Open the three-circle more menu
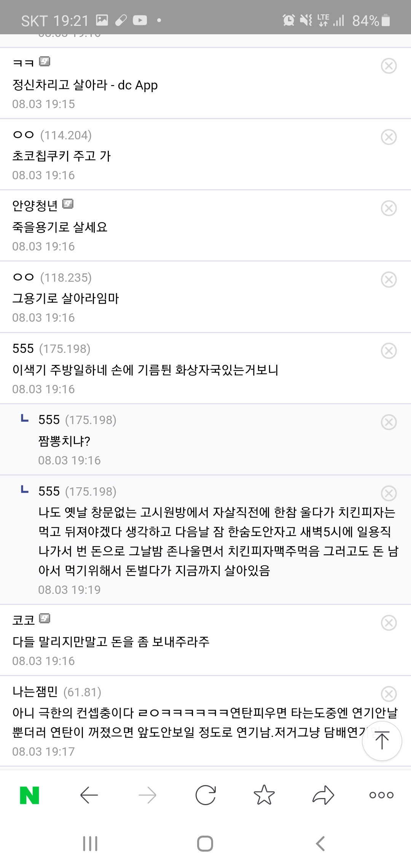411x868 pixels. click(381, 795)
